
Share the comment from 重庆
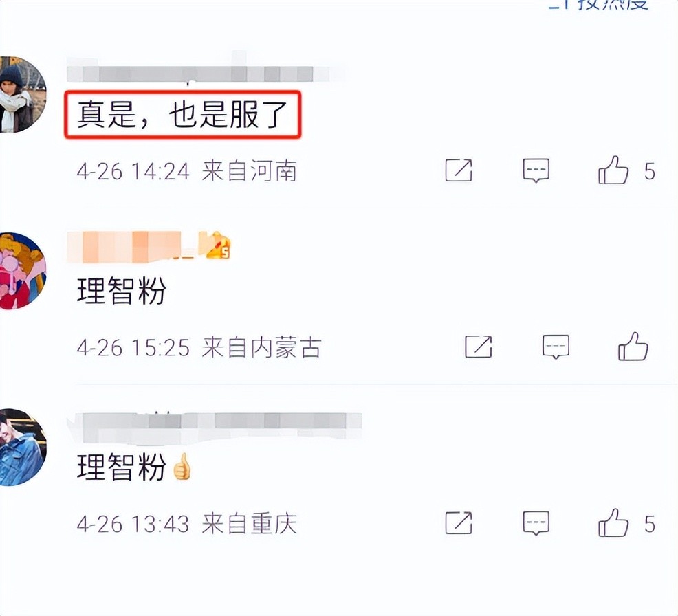(459, 522)
